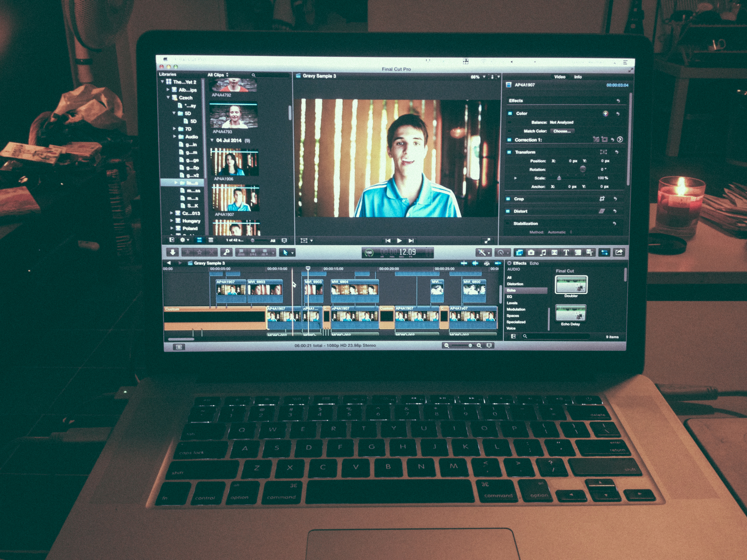
Task: Open the Transitions browser icon
Action: pos(555,252)
